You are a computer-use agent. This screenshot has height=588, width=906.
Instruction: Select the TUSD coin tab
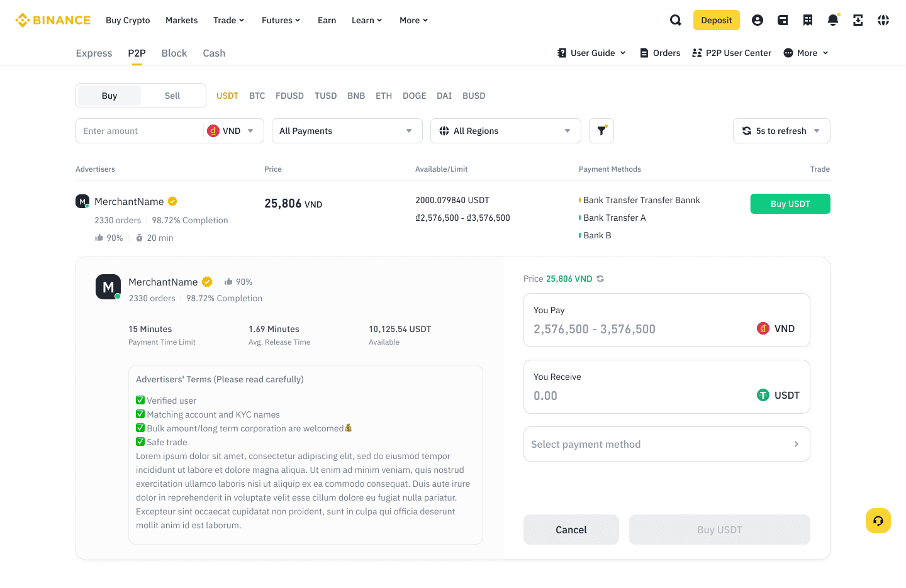pyautogui.click(x=325, y=96)
